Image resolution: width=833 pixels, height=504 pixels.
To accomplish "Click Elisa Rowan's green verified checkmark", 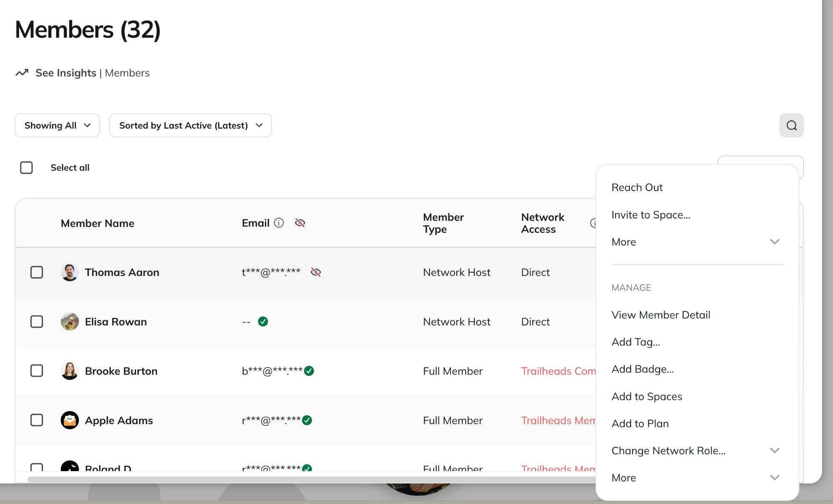I will point(263,322).
